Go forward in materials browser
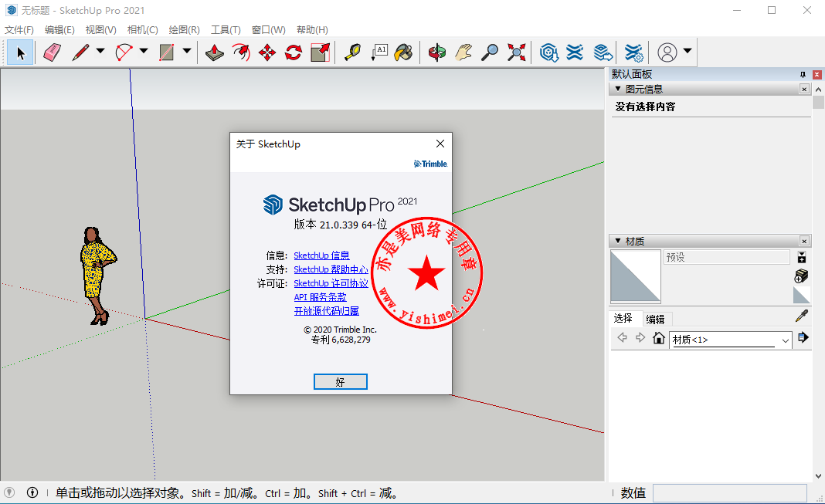The image size is (825, 504). coord(640,338)
